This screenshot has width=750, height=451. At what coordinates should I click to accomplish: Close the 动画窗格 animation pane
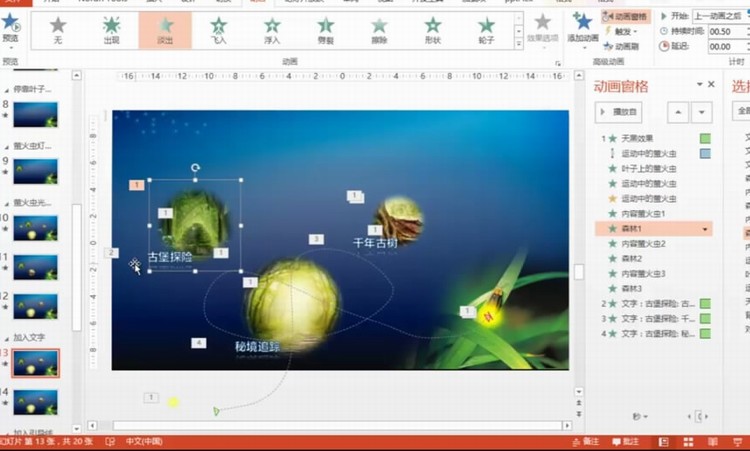click(711, 84)
